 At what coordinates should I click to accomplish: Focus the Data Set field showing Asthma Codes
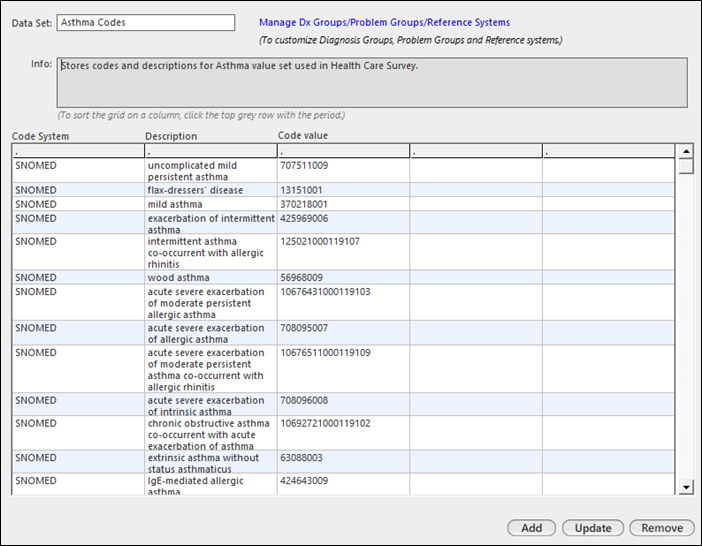pos(146,23)
